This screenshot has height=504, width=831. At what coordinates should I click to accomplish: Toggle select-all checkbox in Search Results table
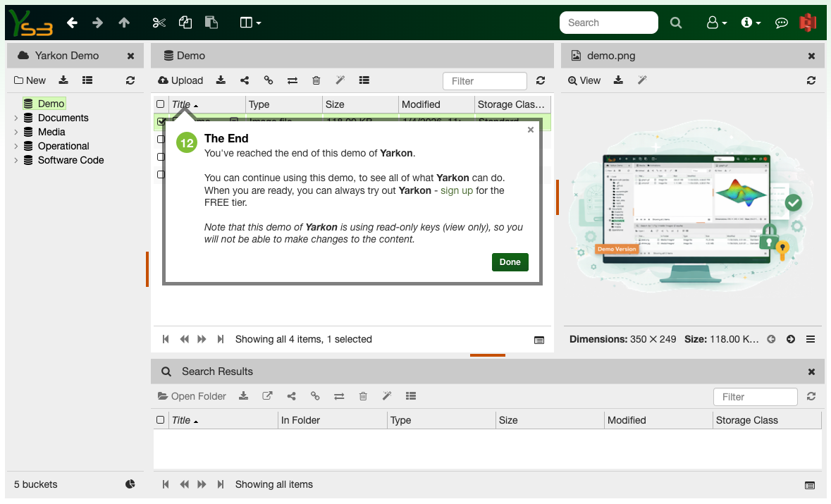tap(161, 420)
